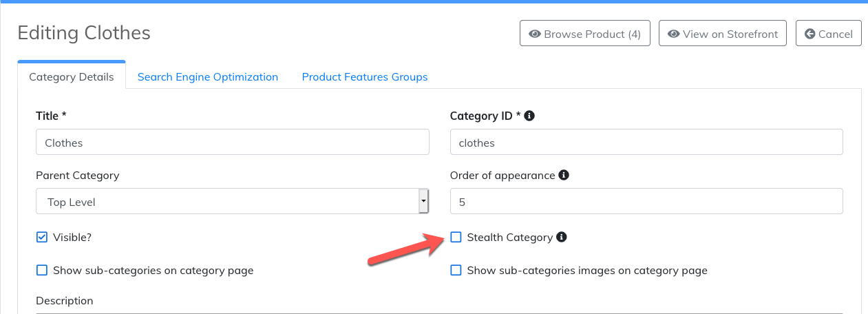
Task: Check Show sub-categories on category page
Action: click(x=42, y=271)
